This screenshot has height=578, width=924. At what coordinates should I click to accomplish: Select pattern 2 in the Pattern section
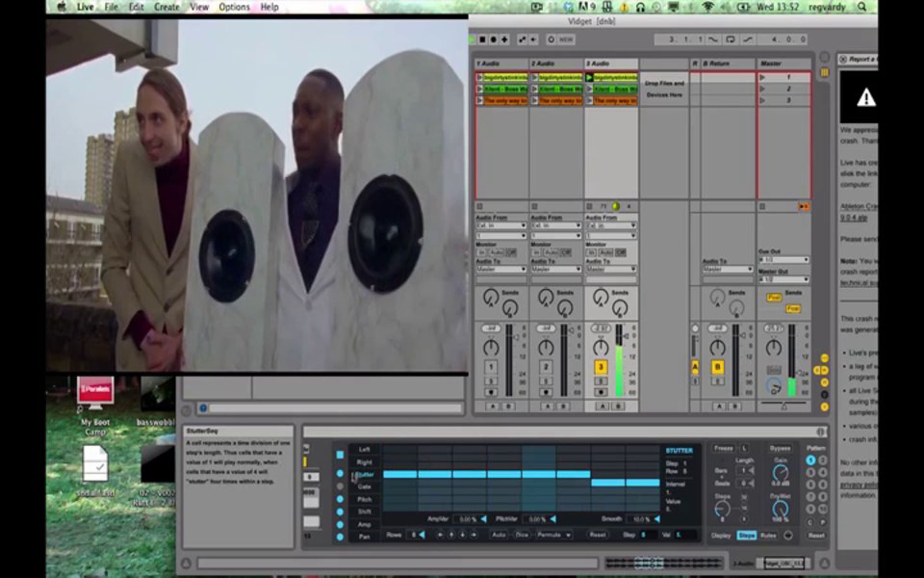[x=822, y=460]
